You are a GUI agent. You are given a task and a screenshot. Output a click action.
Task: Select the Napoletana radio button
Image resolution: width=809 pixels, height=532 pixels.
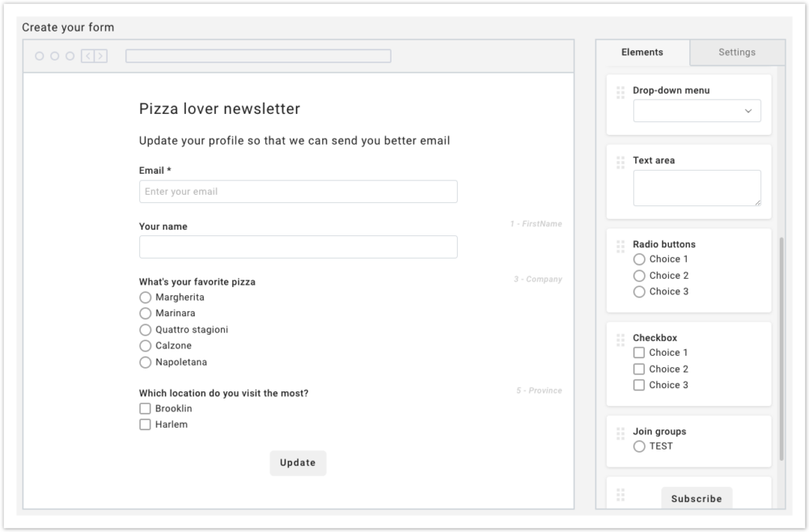coord(146,362)
